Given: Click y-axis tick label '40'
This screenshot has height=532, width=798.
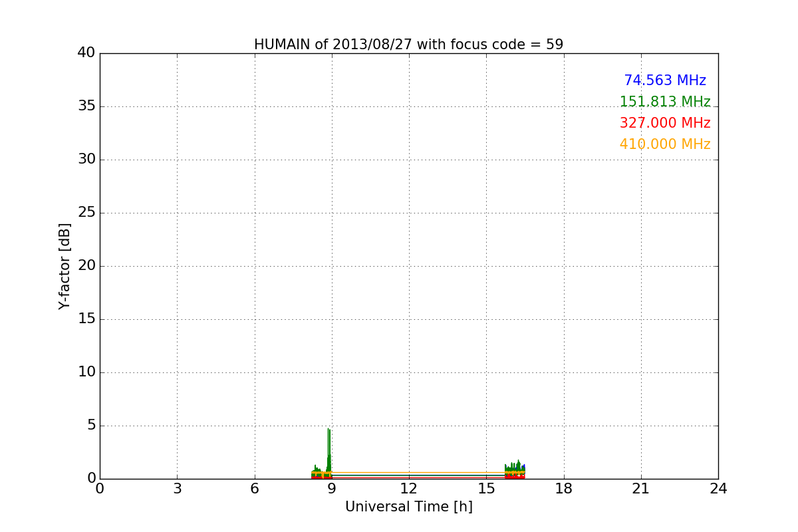Looking at the screenshot, I should pyautogui.click(x=86, y=53).
